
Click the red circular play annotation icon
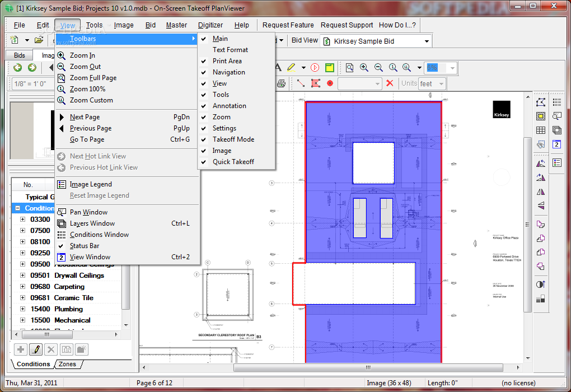click(315, 67)
